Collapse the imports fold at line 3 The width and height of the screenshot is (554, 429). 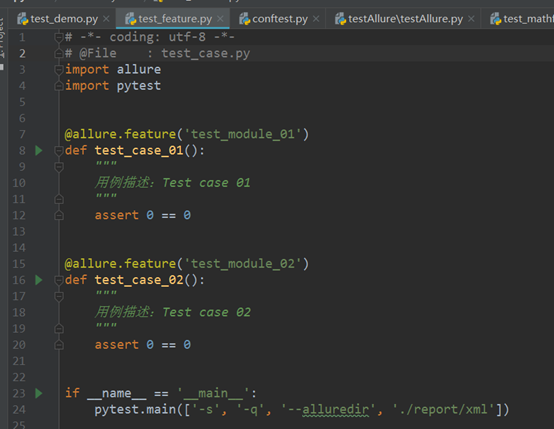59,70
